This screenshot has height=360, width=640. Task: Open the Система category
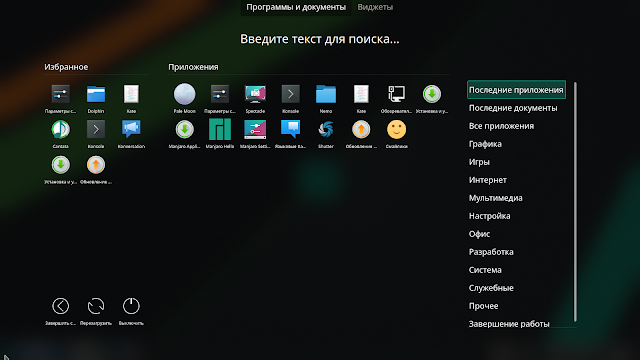(x=485, y=270)
